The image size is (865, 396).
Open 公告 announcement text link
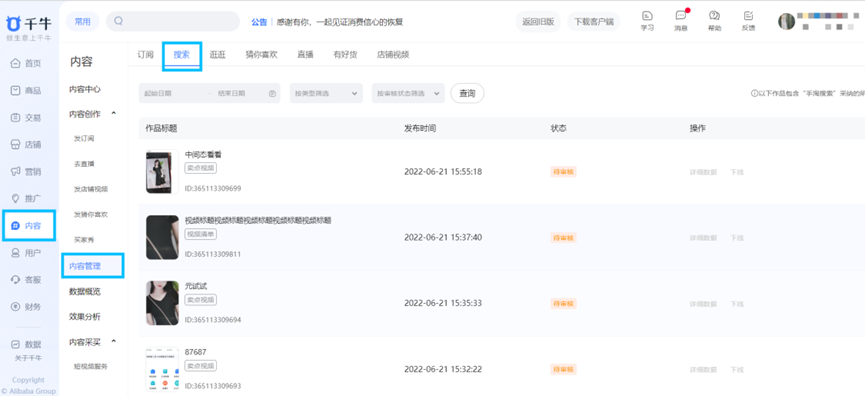tap(259, 22)
